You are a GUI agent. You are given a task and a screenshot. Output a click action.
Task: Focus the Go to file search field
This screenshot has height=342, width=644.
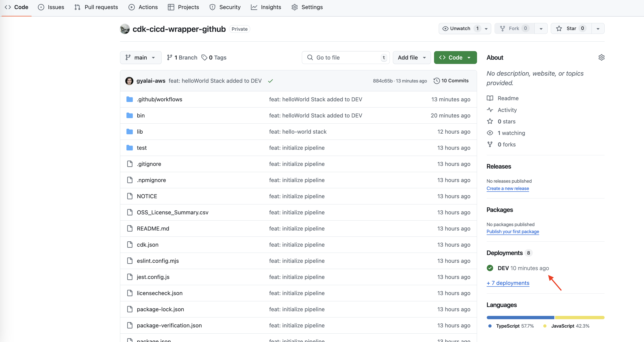[345, 58]
